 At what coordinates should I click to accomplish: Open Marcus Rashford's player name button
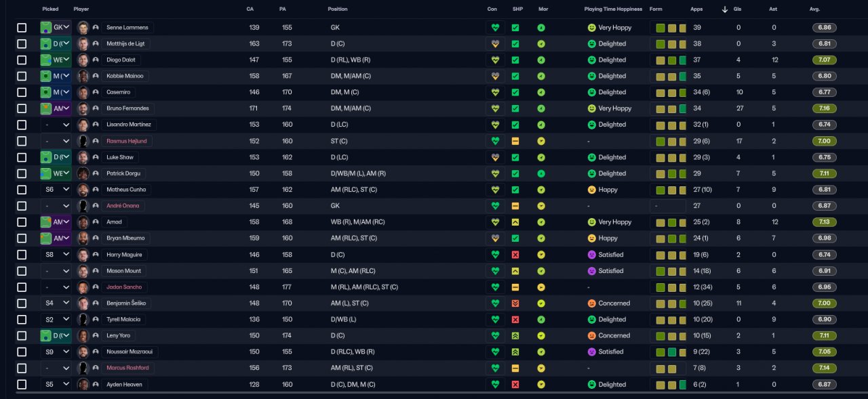tap(127, 369)
